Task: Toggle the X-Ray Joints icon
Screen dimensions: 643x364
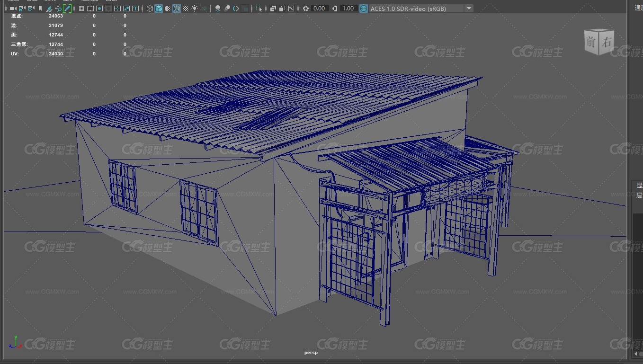Action: [291, 9]
